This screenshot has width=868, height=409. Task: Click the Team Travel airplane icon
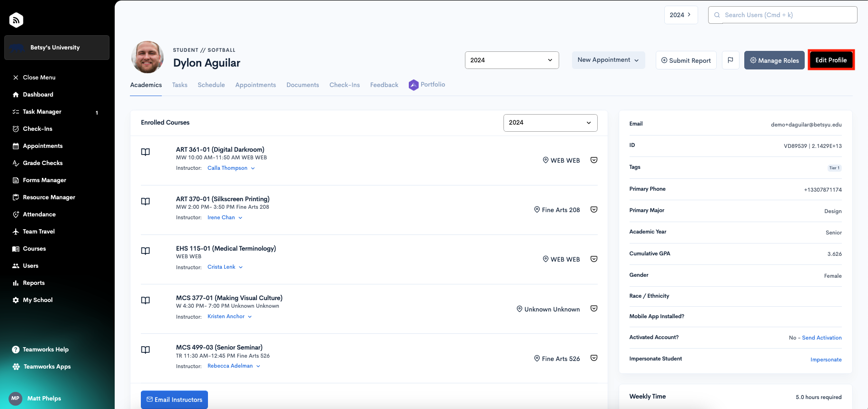pos(16,232)
